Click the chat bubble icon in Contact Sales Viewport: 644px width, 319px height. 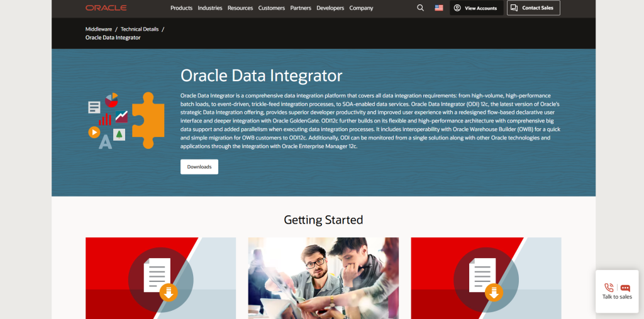(x=514, y=8)
